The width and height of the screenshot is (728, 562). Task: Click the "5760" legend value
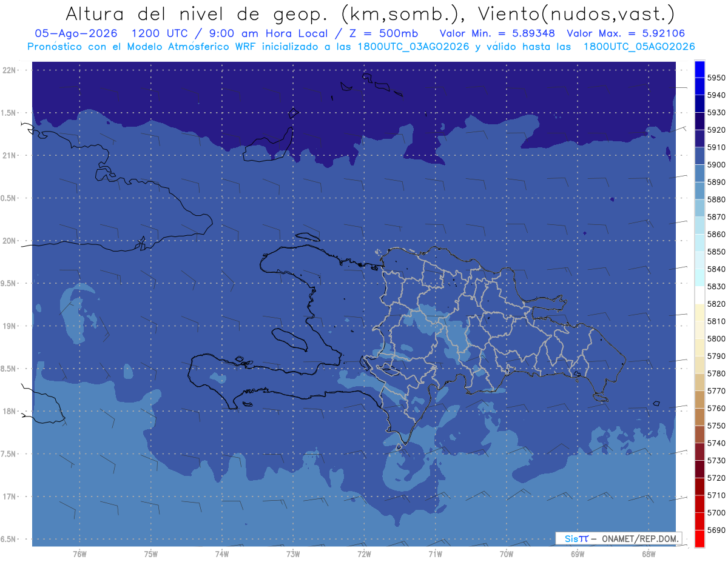tap(716, 408)
